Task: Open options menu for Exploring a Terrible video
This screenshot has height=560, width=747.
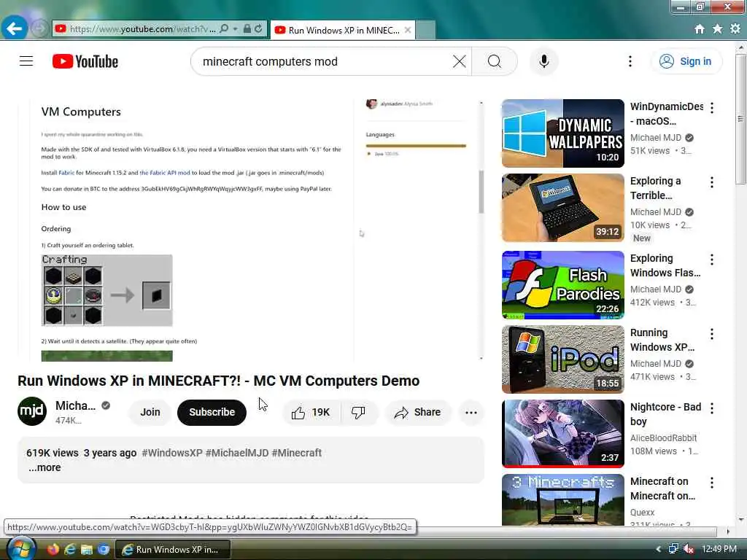Action: pyautogui.click(x=712, y=182)
